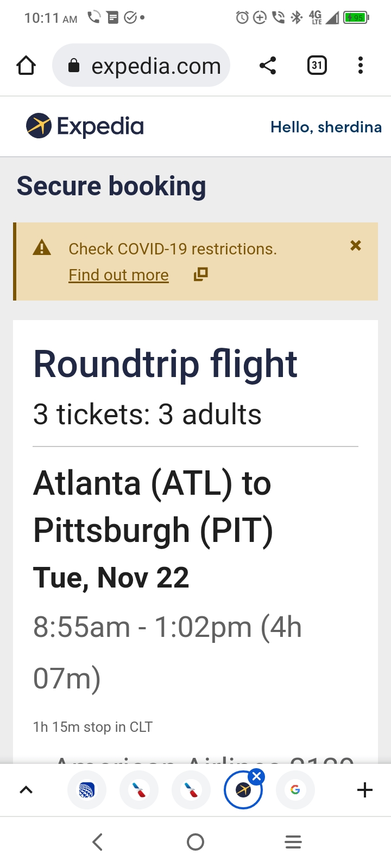Screen dimensions: 391x868
Task: Switch to the second American Airlines tab
Action: point(191,790)
